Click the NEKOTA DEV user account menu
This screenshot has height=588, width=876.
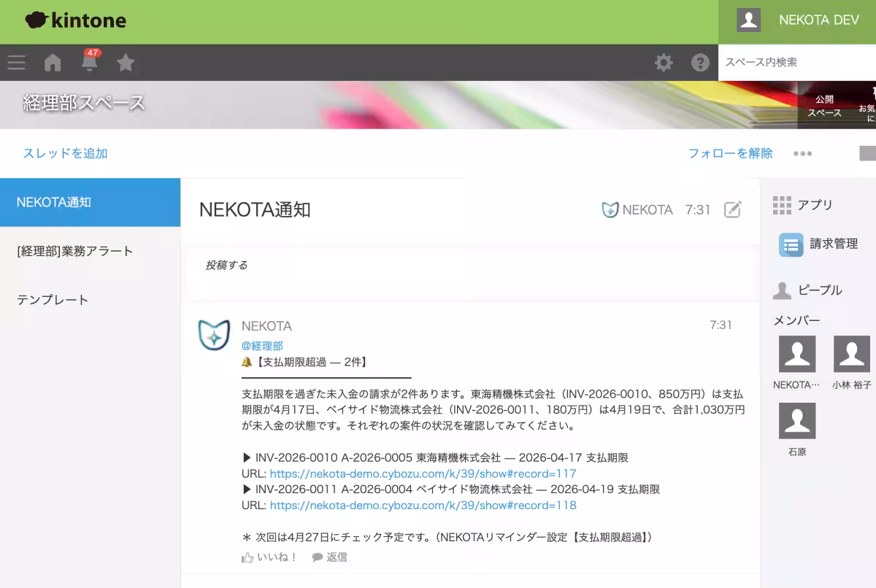797,20
